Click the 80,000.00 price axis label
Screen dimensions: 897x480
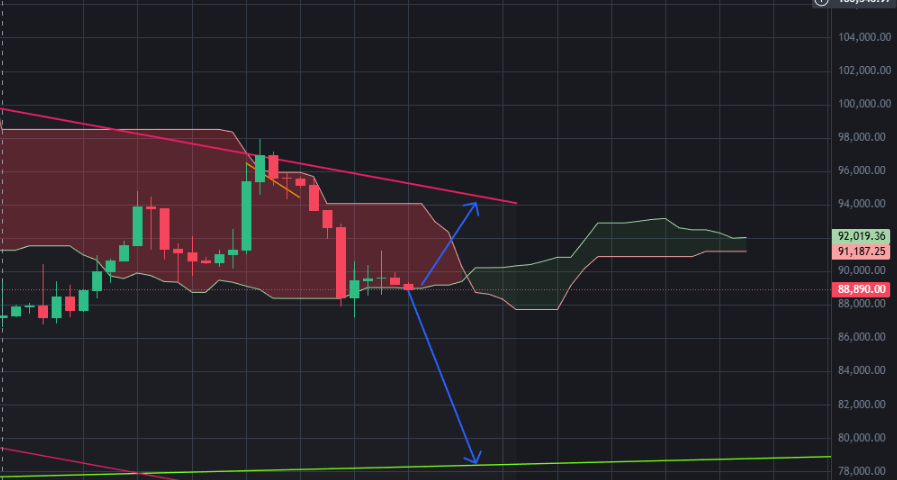coord(866,438)
